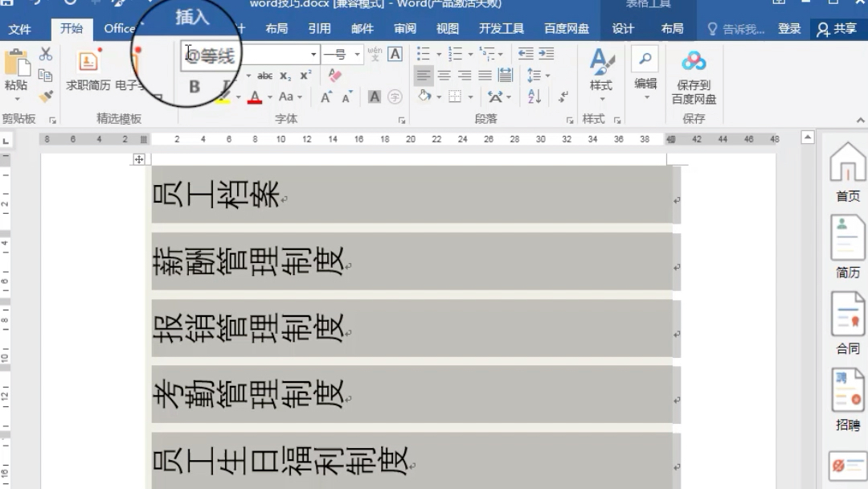
Task: Click the 登录 sign-in button
Action: click(789, 27)
